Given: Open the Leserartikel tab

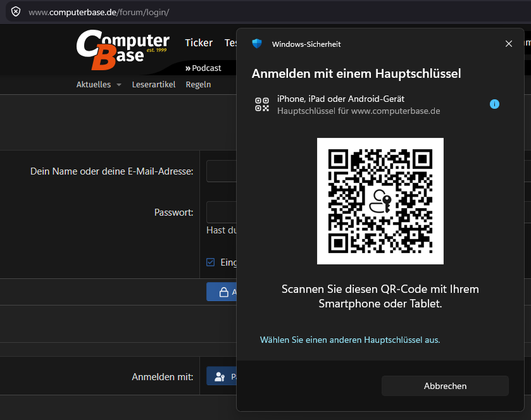Looking at the screenshot, I should tap(154, 84).
